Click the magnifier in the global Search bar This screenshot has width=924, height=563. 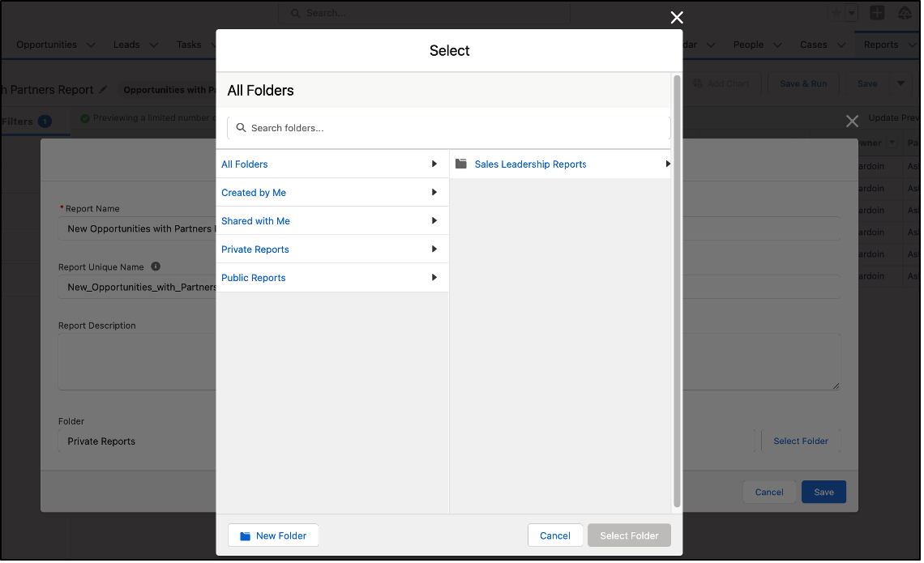coord(294,12)
